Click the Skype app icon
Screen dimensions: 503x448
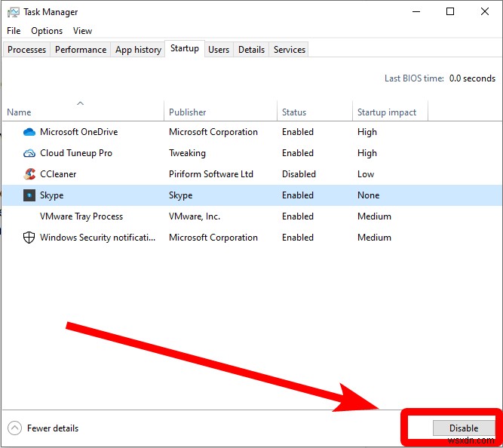pyautogui.click(x=29, y=195)
